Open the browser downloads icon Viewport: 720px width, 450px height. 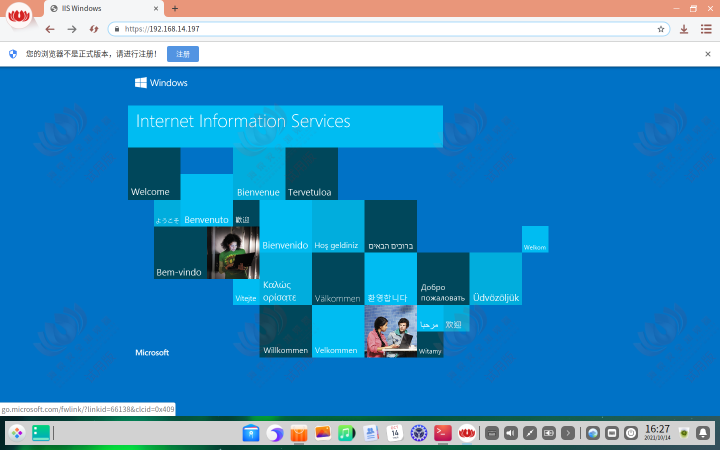coord(684,29)
